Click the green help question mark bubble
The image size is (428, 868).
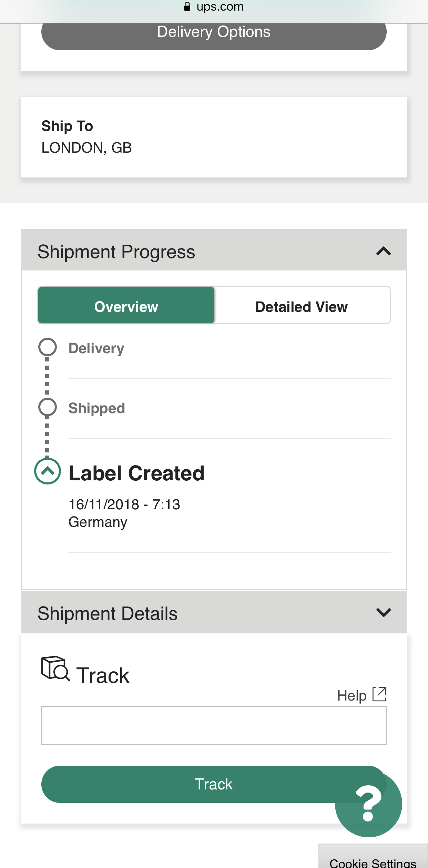click(368, 804)
